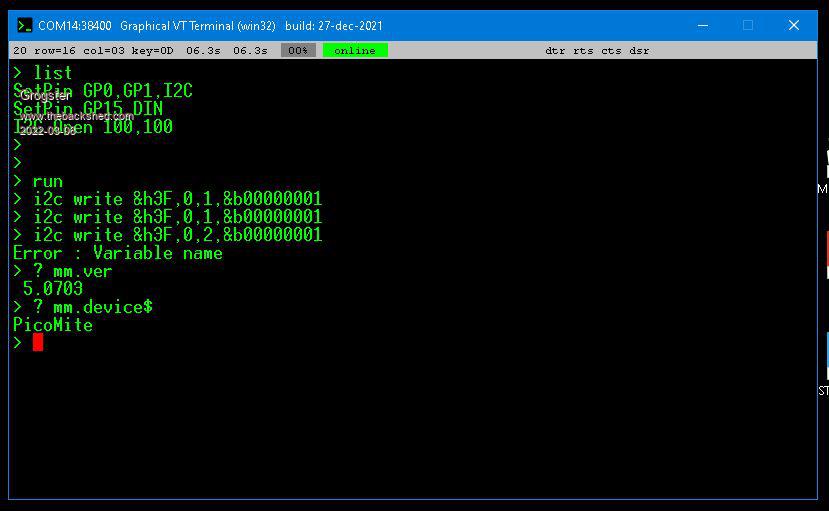
Task: Click the window title text COM14:38400
Action: click(x=75, y=25)
